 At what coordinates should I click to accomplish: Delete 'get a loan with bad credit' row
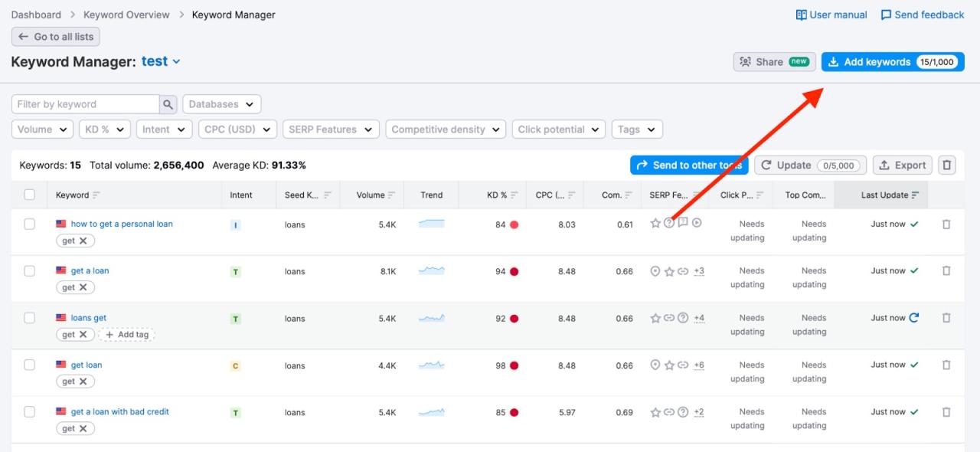[x=946, y=412]
